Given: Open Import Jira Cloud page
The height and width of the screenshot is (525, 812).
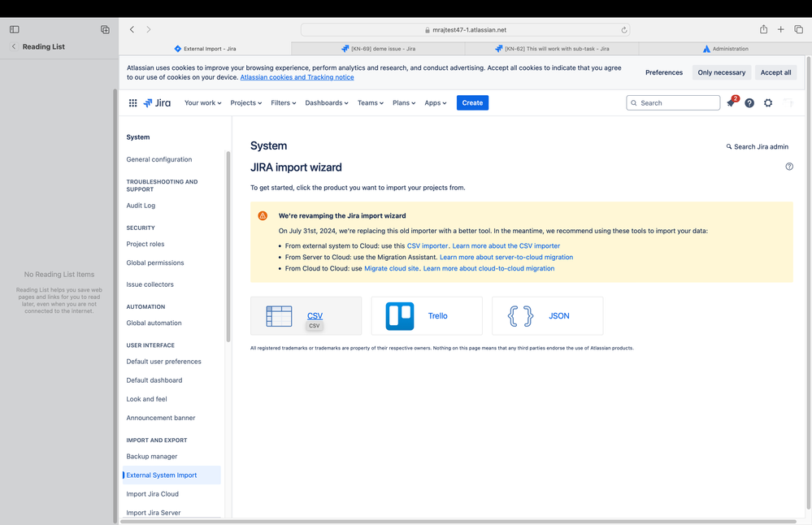Looking at the screenshot, I should pos(152,494).
